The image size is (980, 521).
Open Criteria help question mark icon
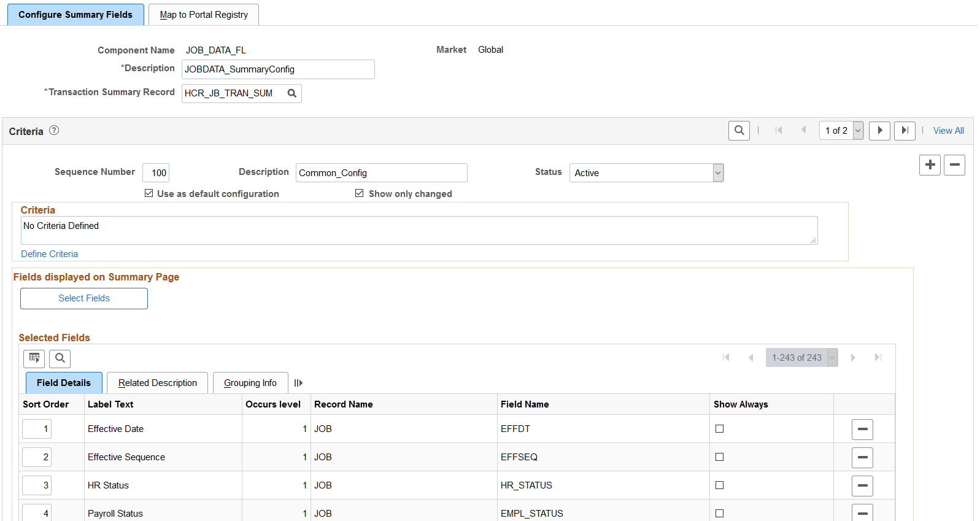tap(54, 130)
